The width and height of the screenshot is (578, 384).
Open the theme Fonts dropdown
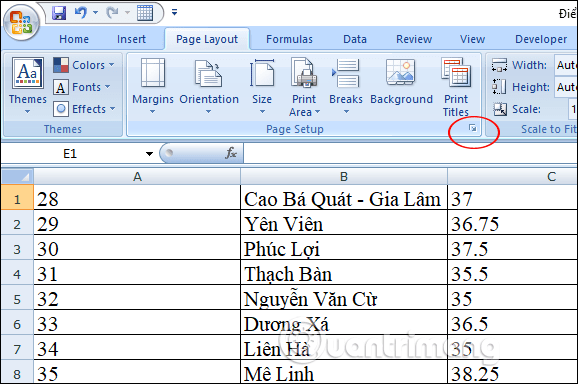(82, 87)
